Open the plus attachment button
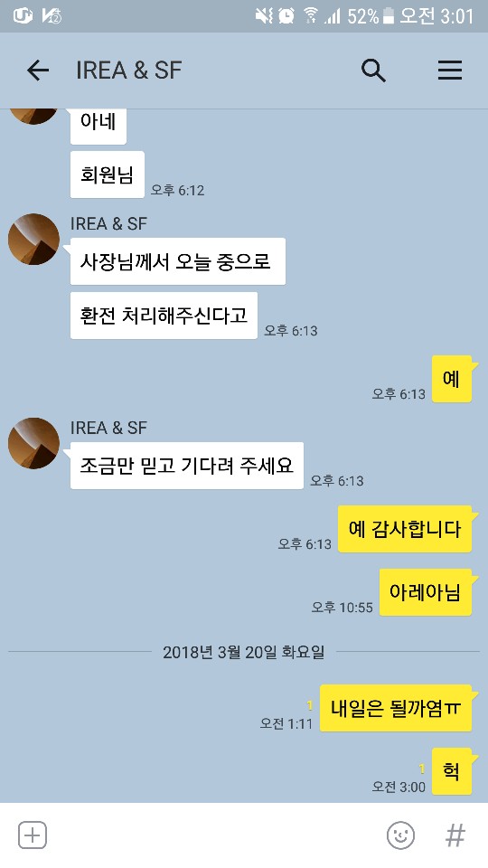This screenshot has width=488, height=868. tap(33, 835)
